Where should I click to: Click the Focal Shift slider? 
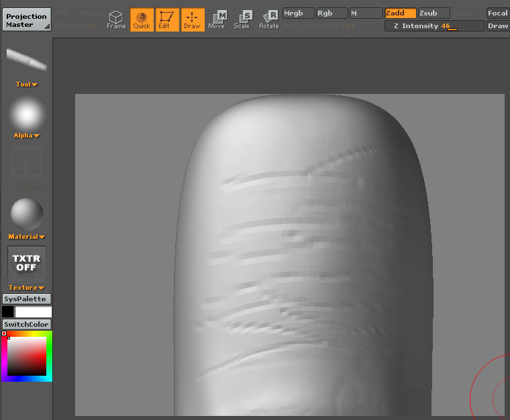click(x=498, y=13)
